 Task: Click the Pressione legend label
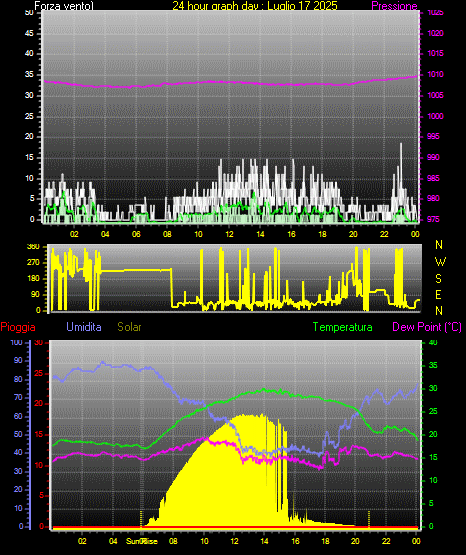[x=394, y=6]
